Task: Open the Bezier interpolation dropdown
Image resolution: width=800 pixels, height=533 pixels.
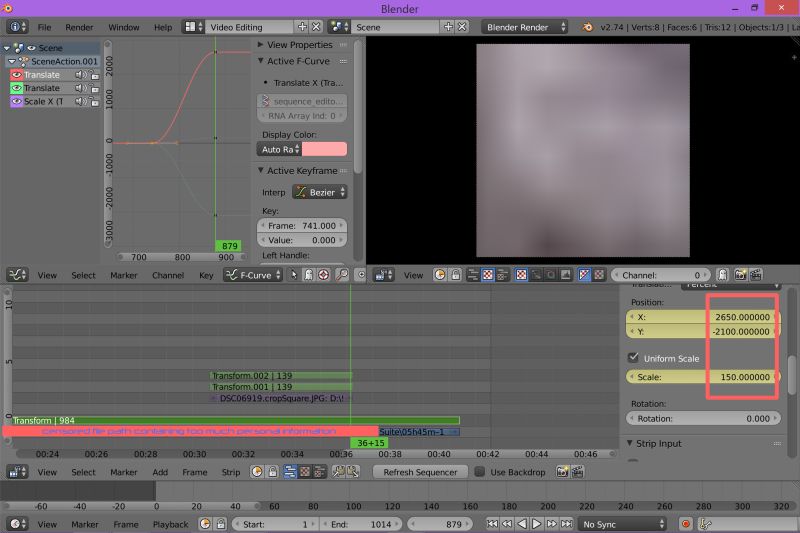Action: tap(320, 192)
